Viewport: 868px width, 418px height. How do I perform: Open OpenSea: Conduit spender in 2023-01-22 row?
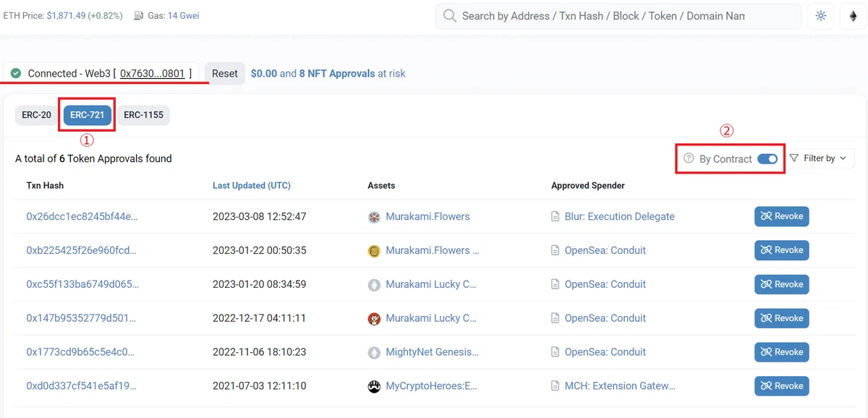tap(605, 250)
